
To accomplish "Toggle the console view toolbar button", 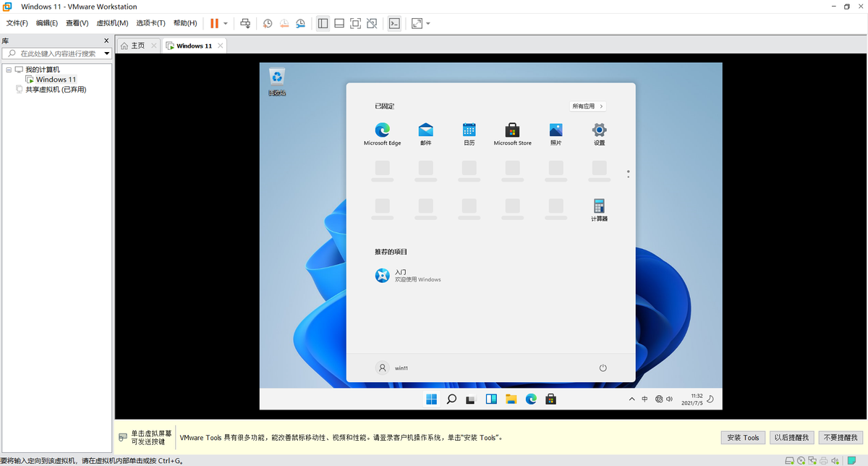I will pos(394,23).
